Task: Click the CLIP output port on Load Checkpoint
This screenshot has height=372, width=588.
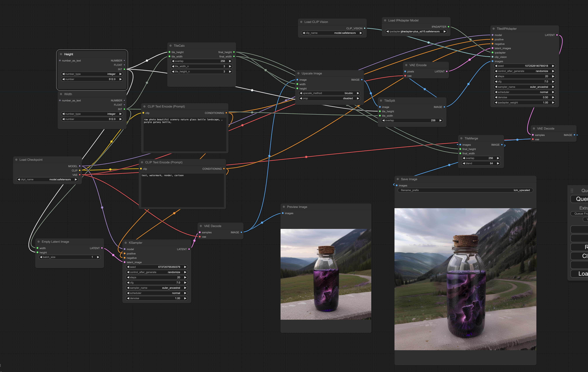Action: 80,171
